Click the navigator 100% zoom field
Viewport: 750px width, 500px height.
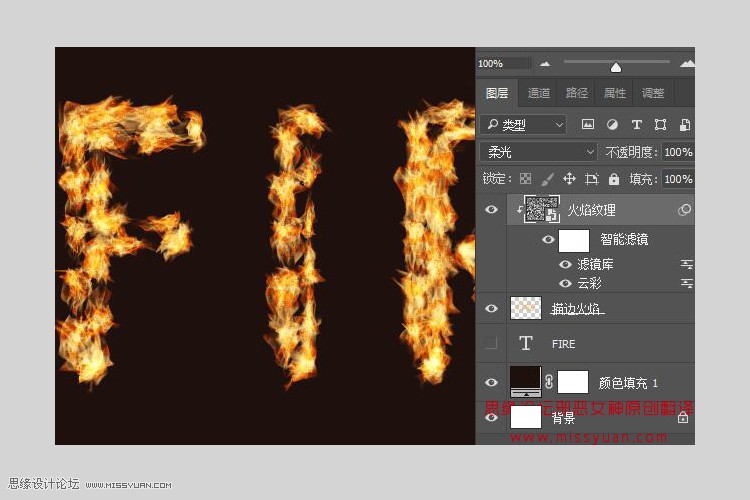(x=504, y=63)
